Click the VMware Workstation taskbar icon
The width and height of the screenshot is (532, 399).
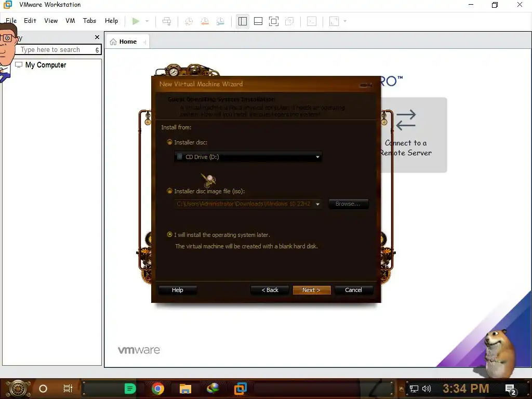(x=241, y=389)
